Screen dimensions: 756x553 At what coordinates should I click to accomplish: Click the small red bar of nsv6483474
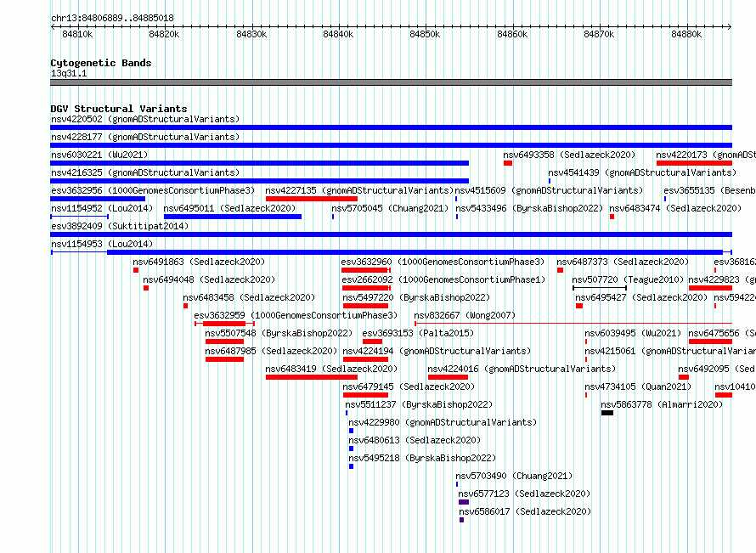coord(612,217)
